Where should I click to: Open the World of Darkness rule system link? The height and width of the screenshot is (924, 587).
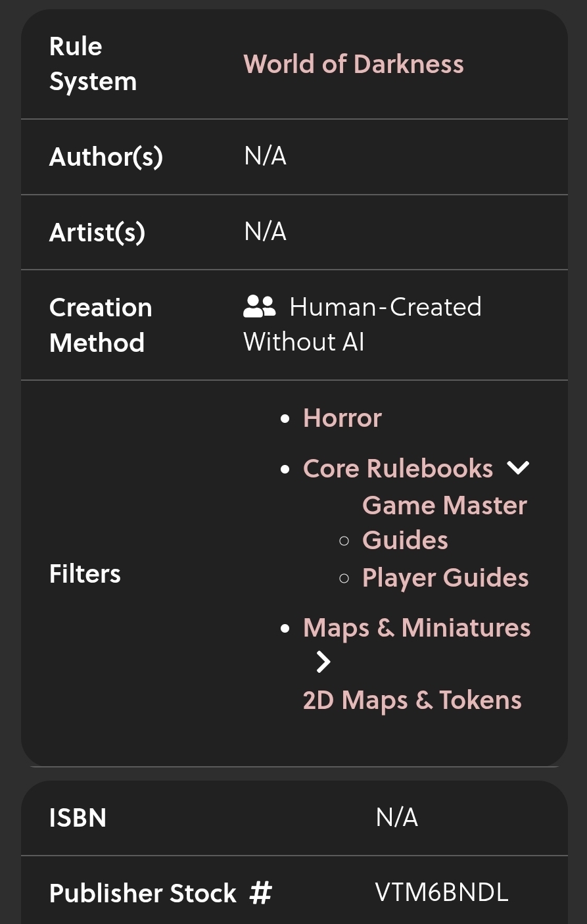point(354,64)
